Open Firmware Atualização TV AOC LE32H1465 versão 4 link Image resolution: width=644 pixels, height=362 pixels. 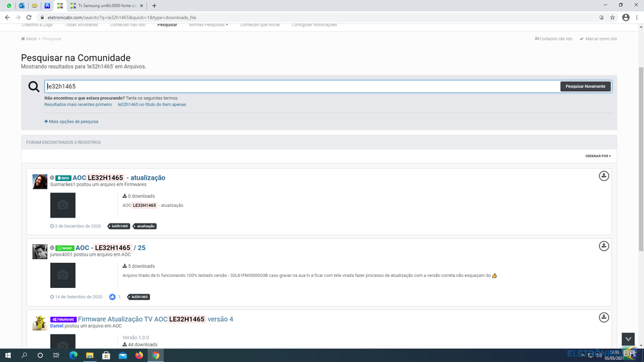155,319
